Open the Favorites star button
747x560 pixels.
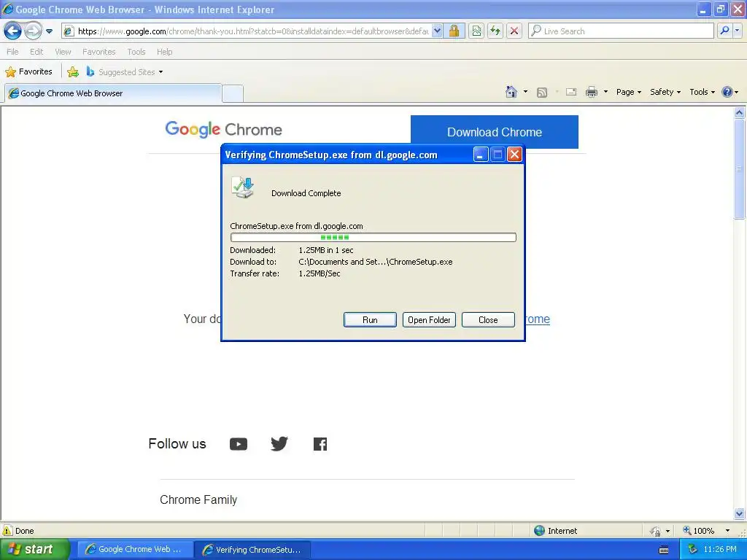pos(28,72)
